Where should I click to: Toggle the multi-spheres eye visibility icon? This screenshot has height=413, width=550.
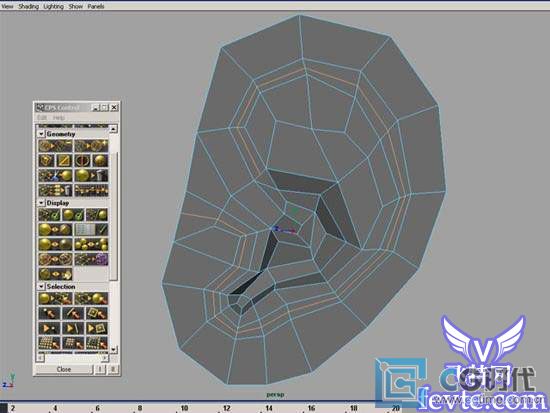(91, 244)
